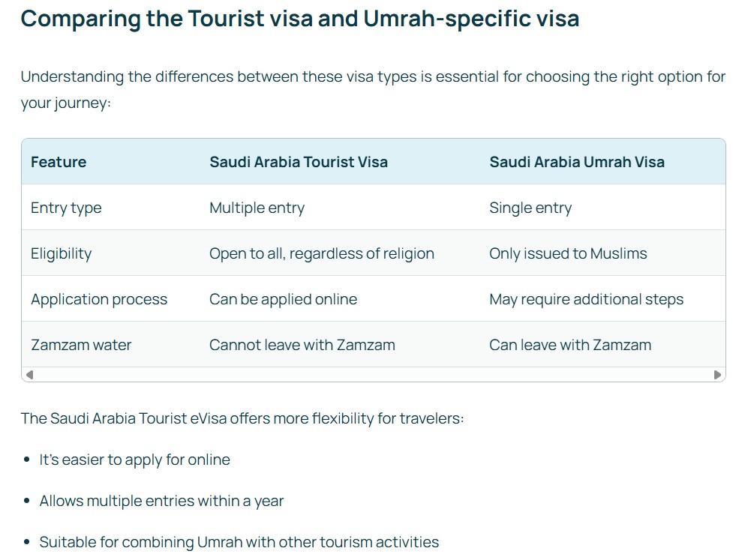745x560 pixels.
Task: Select the 'Zamzam water' row label
Action: coord(81,345)
